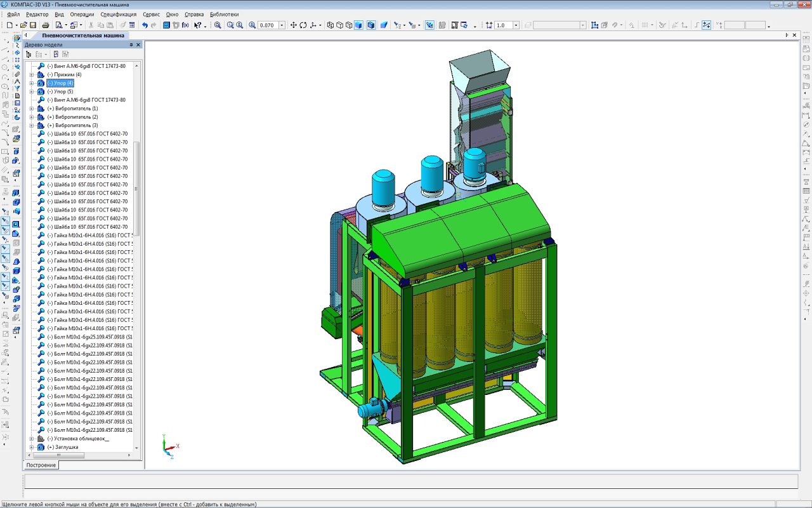Click the Undo arrow icon

145,25
